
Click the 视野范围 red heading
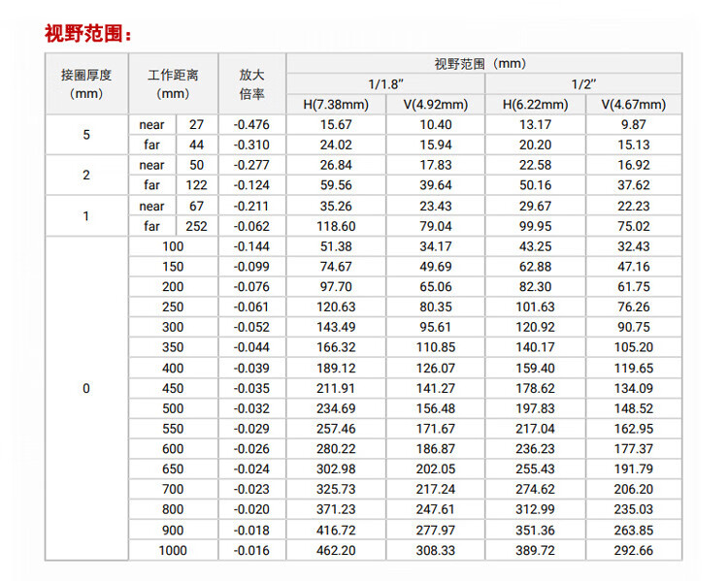tap(88, 34)
